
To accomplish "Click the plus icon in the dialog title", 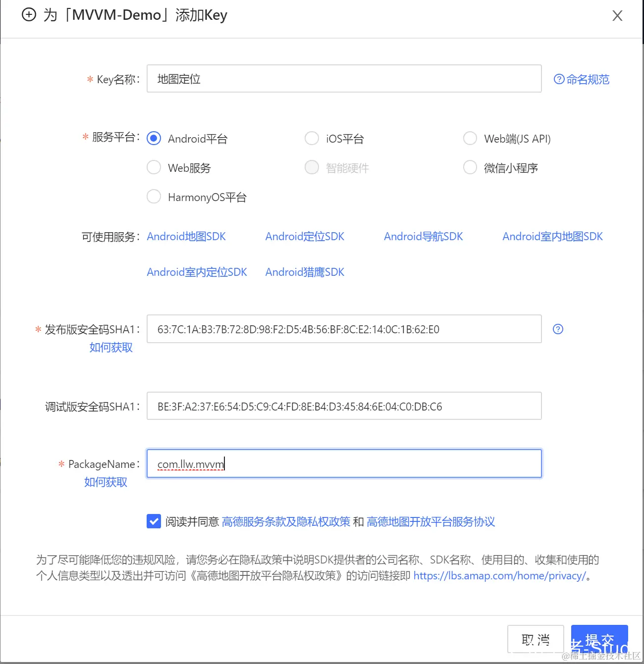I will (x=28, y=15).
